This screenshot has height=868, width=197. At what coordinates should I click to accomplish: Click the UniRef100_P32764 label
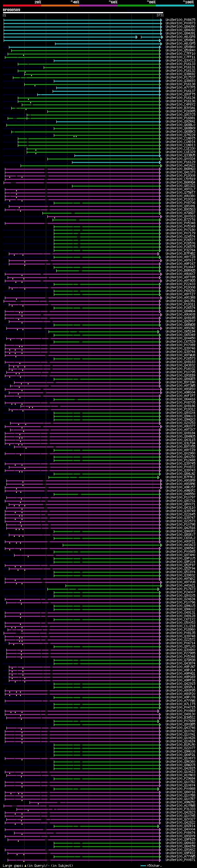click(x=180, y=250)
